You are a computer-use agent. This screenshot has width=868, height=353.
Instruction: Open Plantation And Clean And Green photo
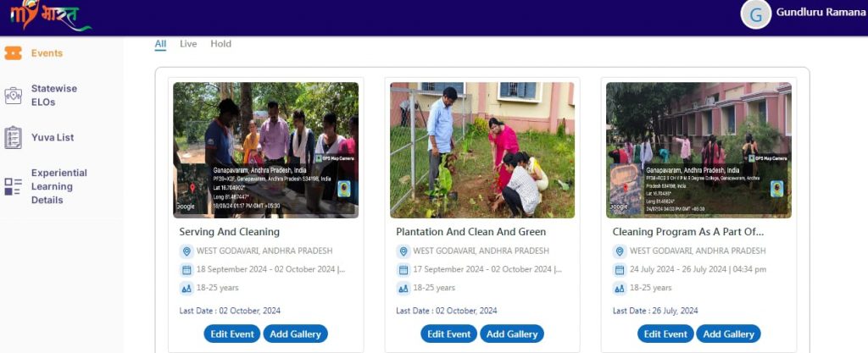point(482,150)
